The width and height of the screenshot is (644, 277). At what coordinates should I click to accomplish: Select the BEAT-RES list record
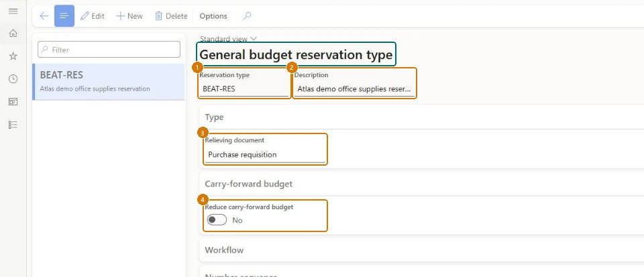pos(109,82)
